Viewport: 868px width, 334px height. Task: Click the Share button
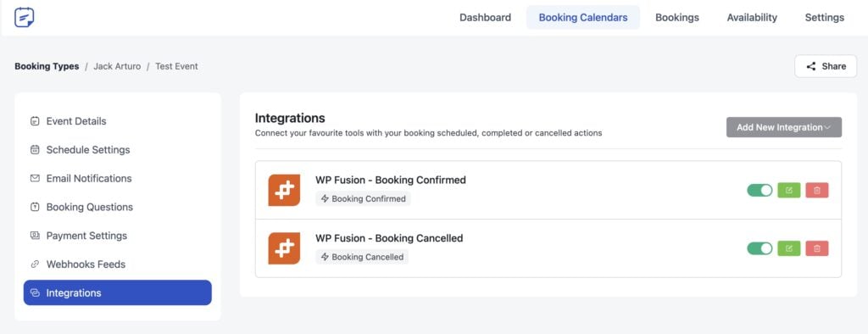826,66
